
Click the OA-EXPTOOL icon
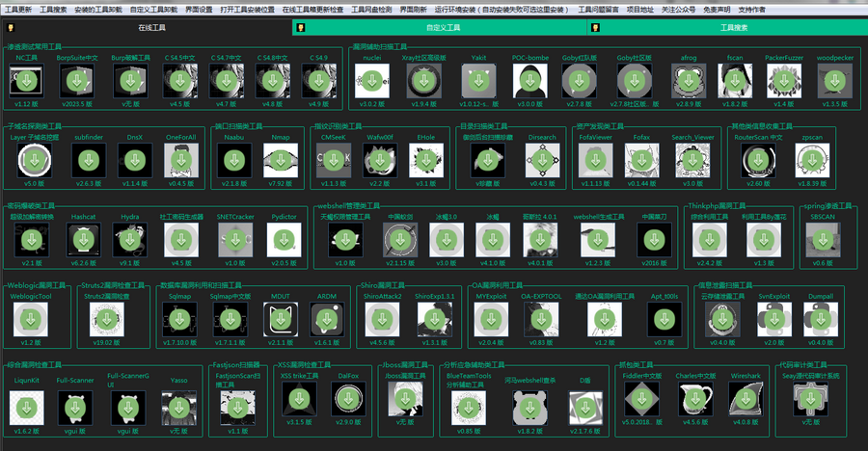coord(541,319)
